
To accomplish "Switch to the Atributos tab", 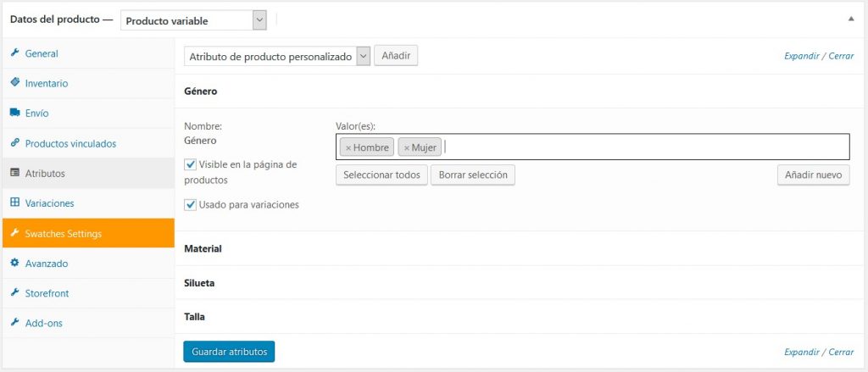I will click(45, 174).
